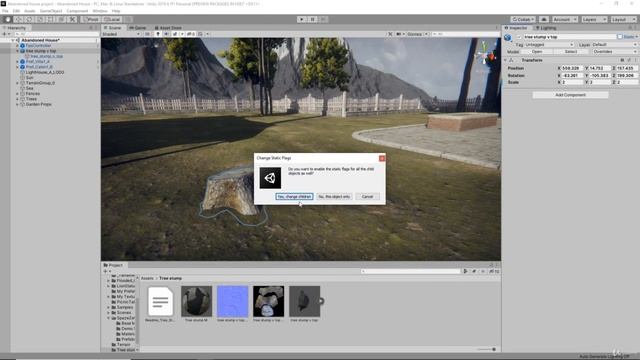The height and width of the screenshot is (360, 640).
Task: Open scene component tools icon
Action: 390,34
